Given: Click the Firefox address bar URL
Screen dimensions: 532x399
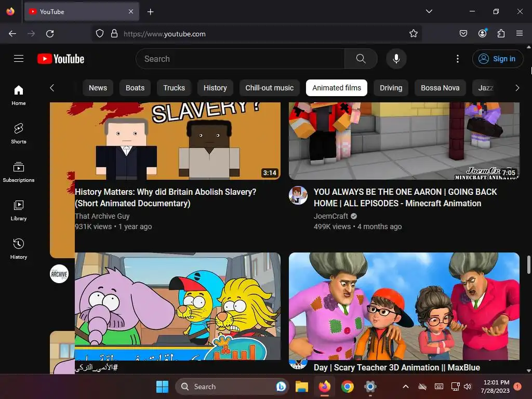Looking at the screenshot, I should pyautogui.click(x=165, y=34).
